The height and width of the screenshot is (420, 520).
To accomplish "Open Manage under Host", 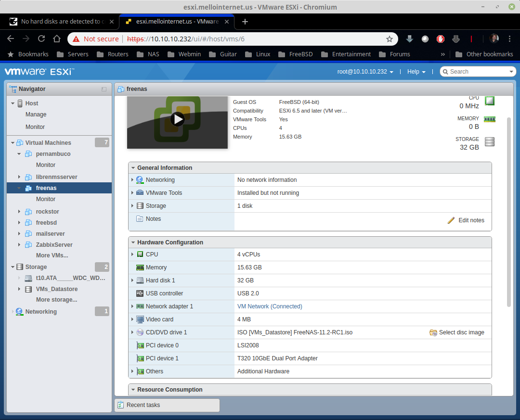I will click(x=36, y=115).
